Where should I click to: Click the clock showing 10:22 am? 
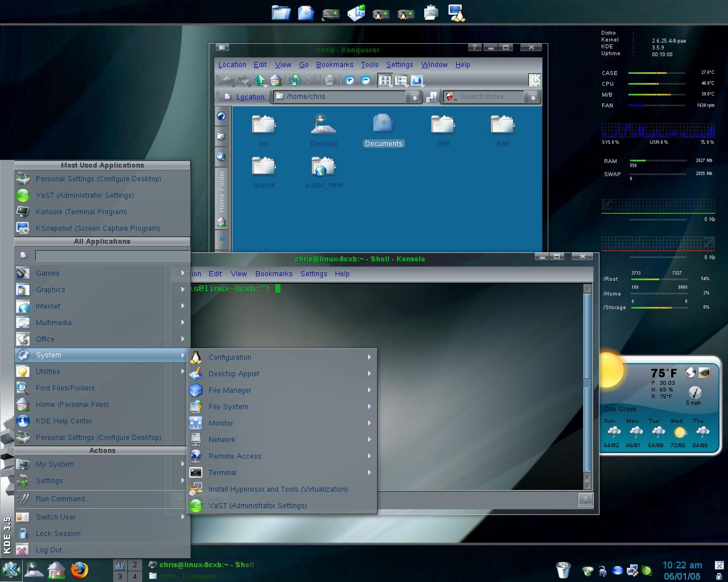682,565
